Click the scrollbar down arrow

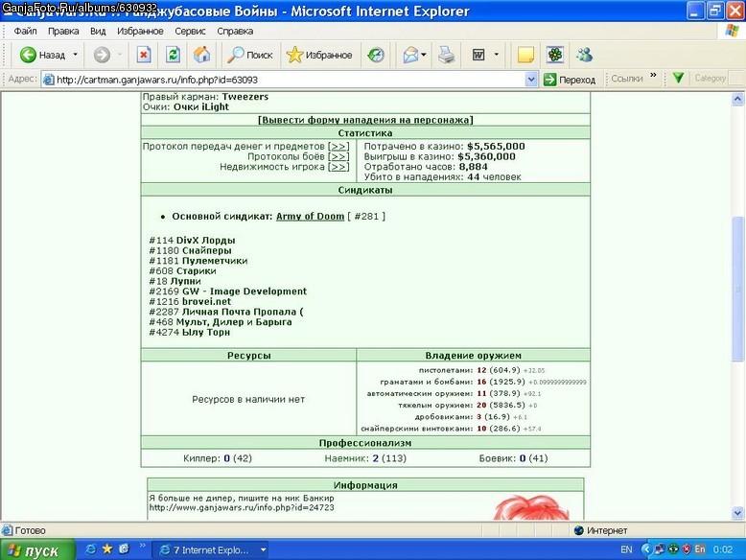(x=737, y=512)
